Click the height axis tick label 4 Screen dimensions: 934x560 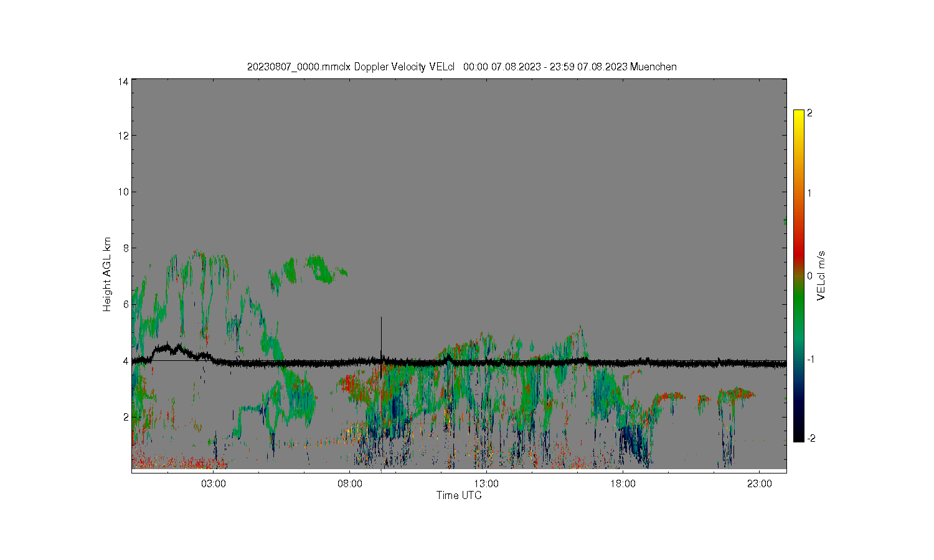[126, 360]
